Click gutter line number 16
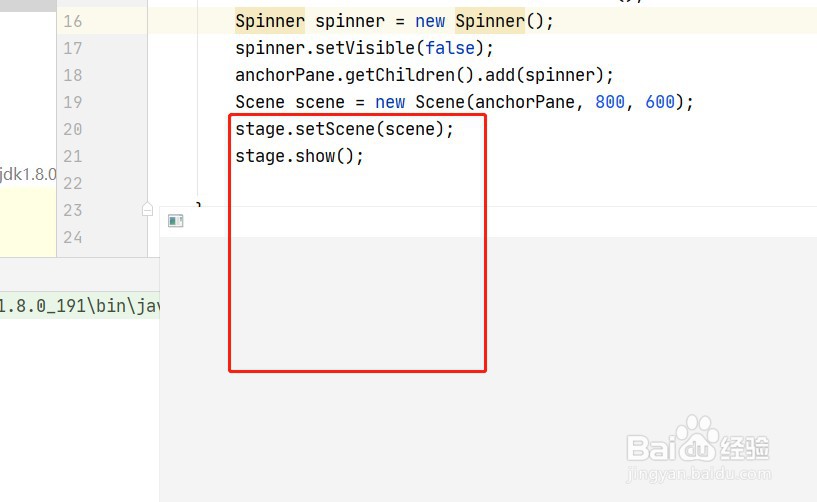 pos(72,21)
